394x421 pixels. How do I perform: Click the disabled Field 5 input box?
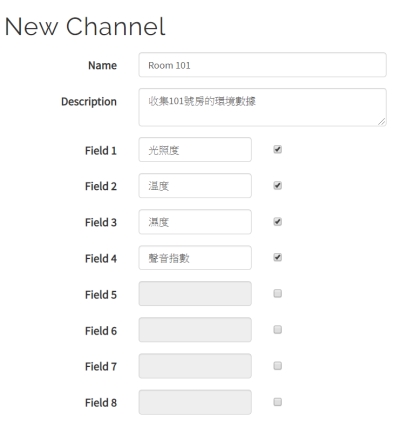(195, 294)
